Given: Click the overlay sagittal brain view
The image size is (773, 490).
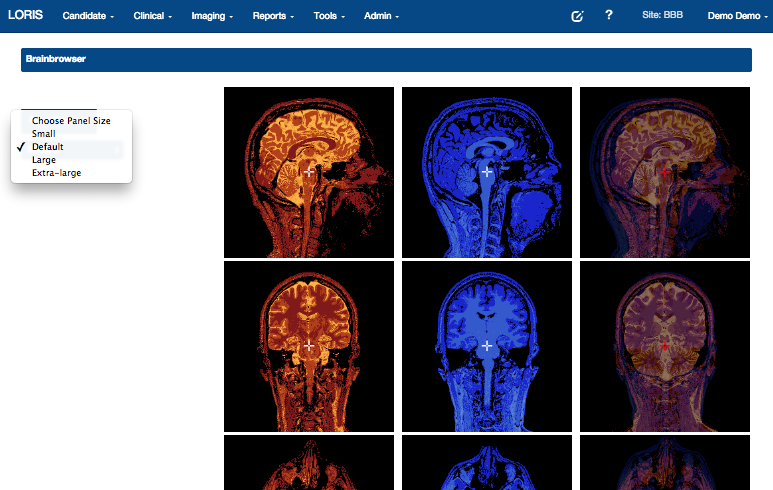Looking at the screenshot, I should pos(664,172).
